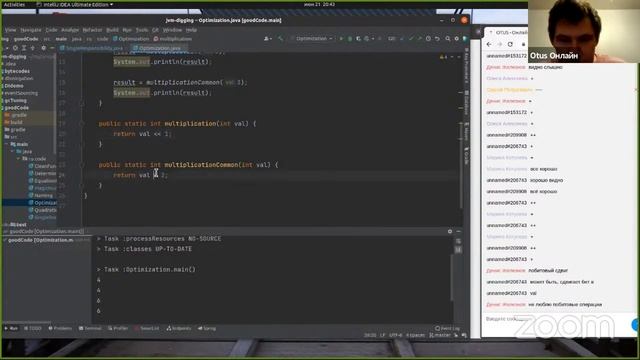Click master branch widget in status bar
Image resolution: width=640 pixels, height=360 pixels.
[439, 335]
